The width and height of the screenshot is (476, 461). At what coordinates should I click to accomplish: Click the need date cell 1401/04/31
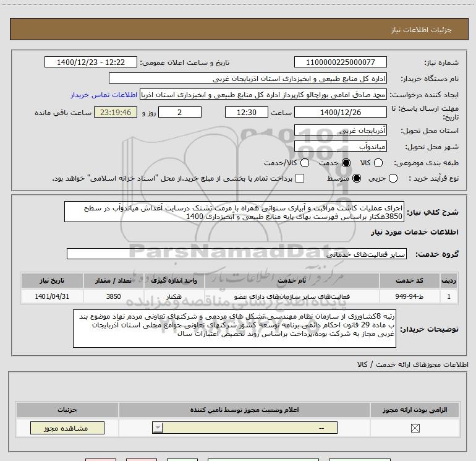[52, 296]
